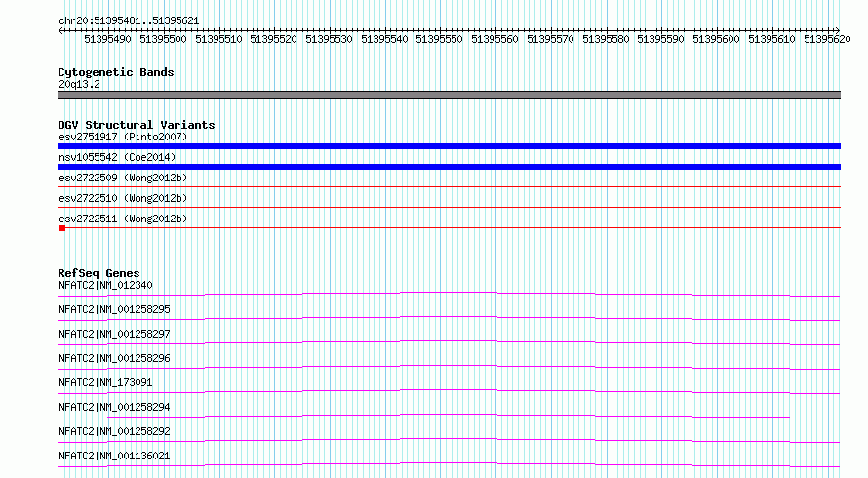
Task: Click ruler position 51395580
Action: pos(606,39)
